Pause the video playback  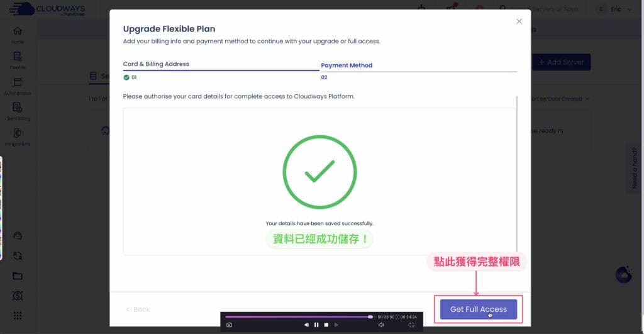click(x=316, y=325)
